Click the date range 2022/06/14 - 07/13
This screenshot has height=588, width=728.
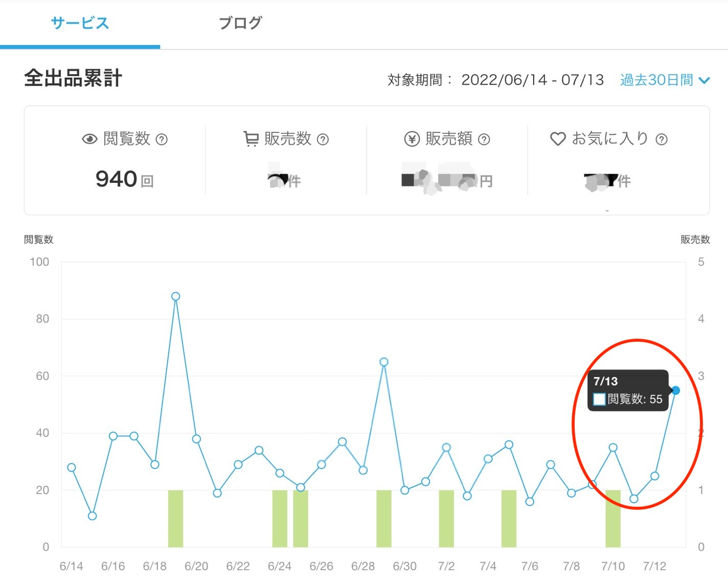(532, 80)
